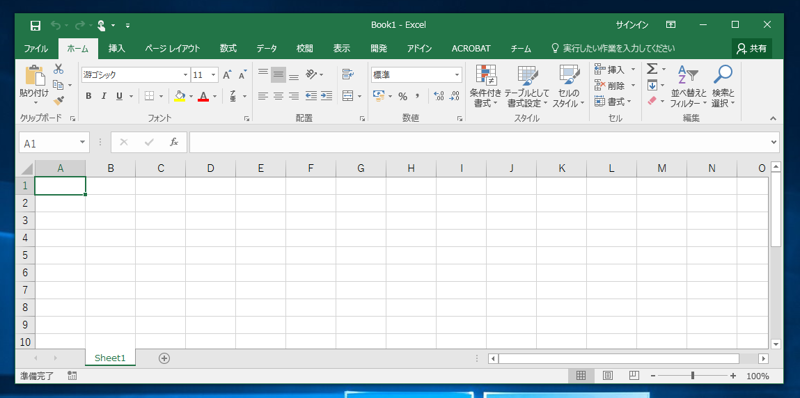800x398 pixels.
Task: Decrease decimal places
Action: pos(454,96)
